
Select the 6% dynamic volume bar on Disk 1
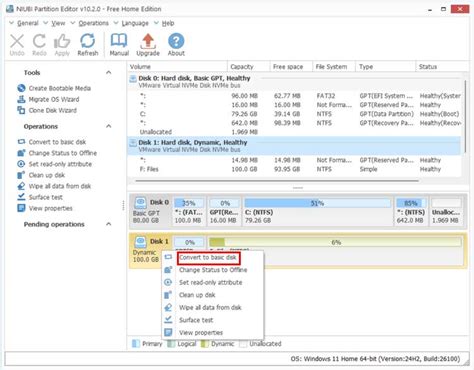[335, 242]
